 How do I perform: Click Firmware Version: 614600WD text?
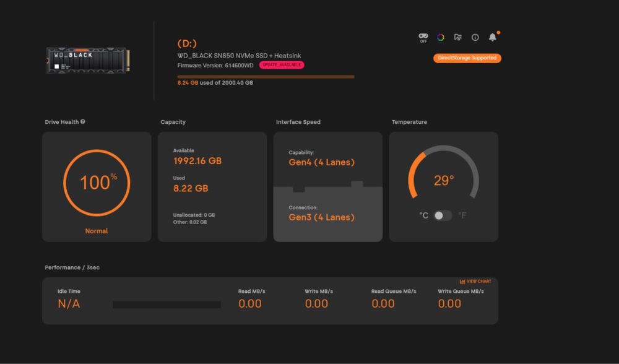(215, 66)
